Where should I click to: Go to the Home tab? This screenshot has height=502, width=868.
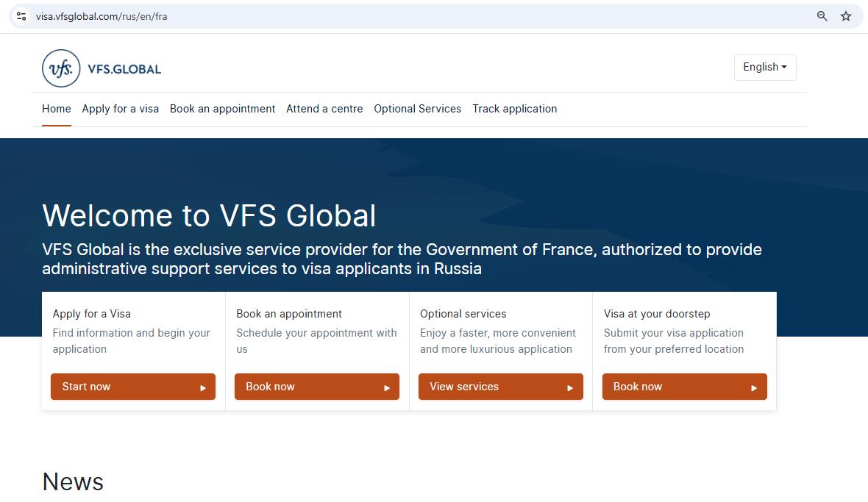57,109
